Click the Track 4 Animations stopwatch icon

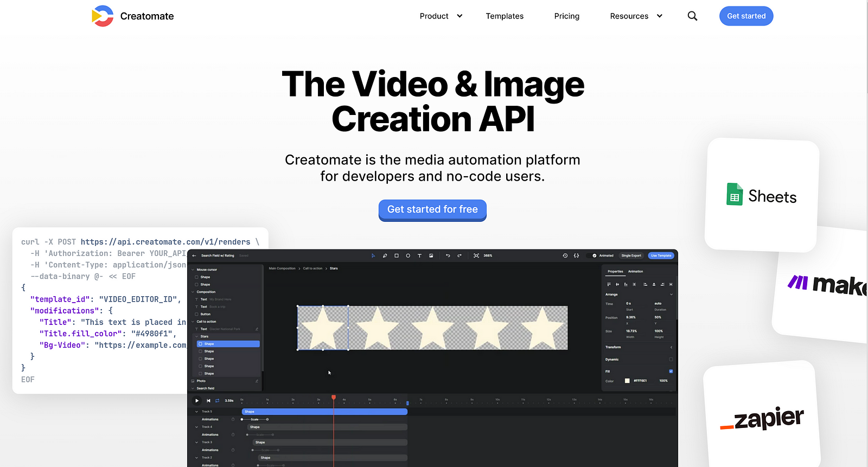[233, 434]
